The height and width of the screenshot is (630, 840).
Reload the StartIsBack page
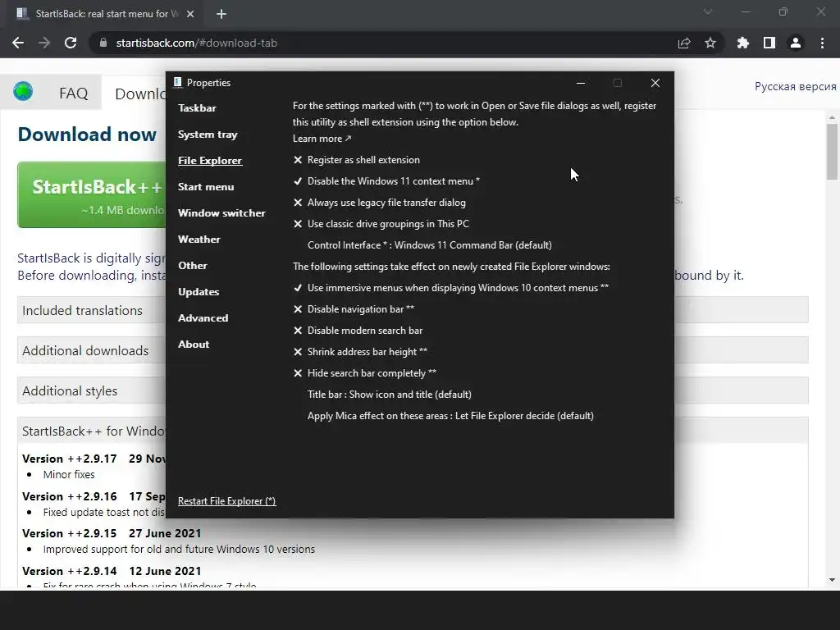[71, 43]
